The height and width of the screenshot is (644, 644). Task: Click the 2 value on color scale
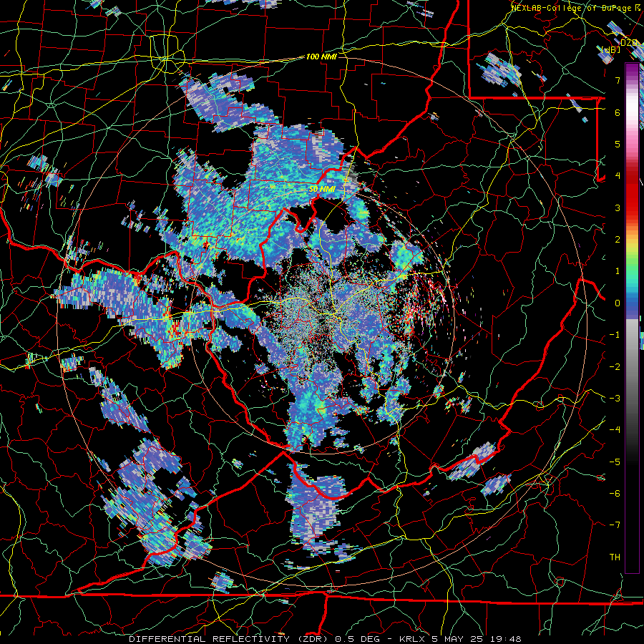point(618,240)
